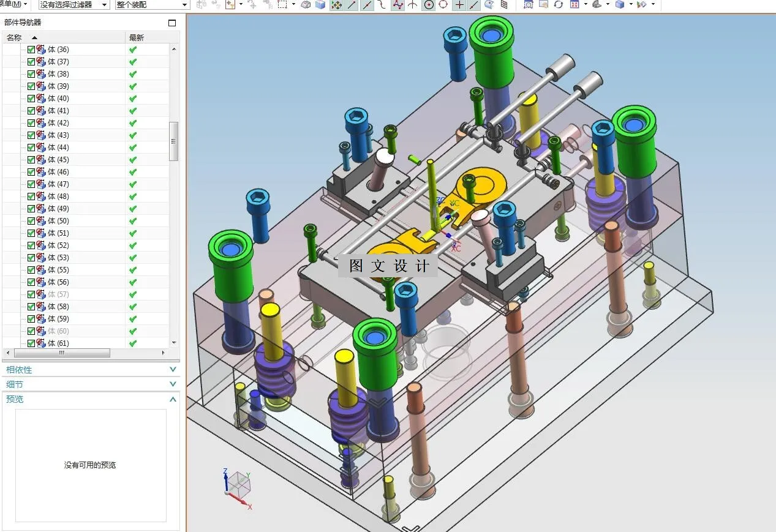Sort by the 名称 column header
The image size is (776, 532).
(x=14, y=37)
